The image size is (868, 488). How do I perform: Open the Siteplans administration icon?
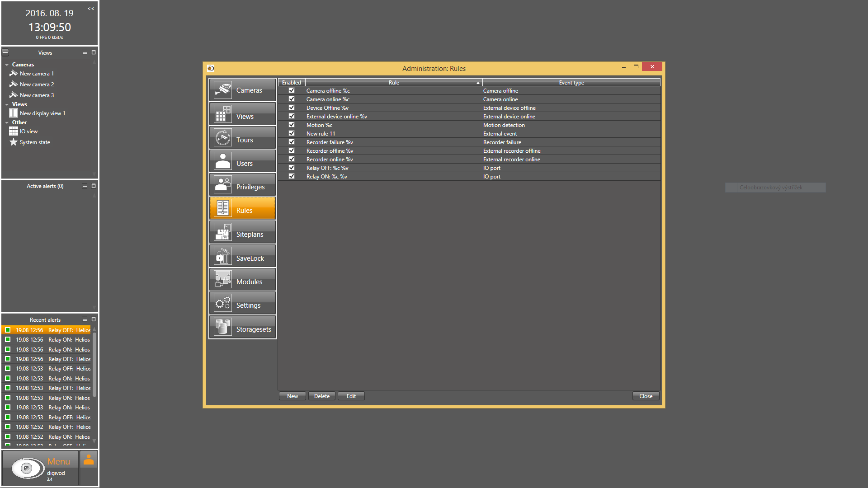[223, 232]
